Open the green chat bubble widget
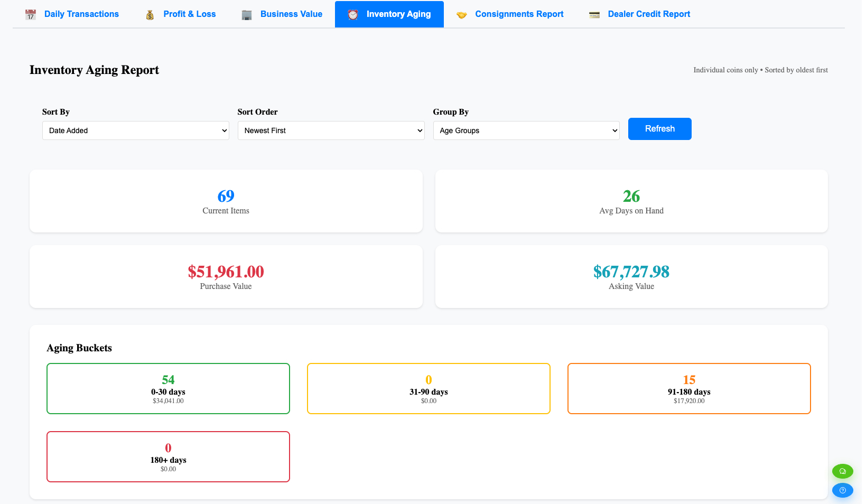 843,471
